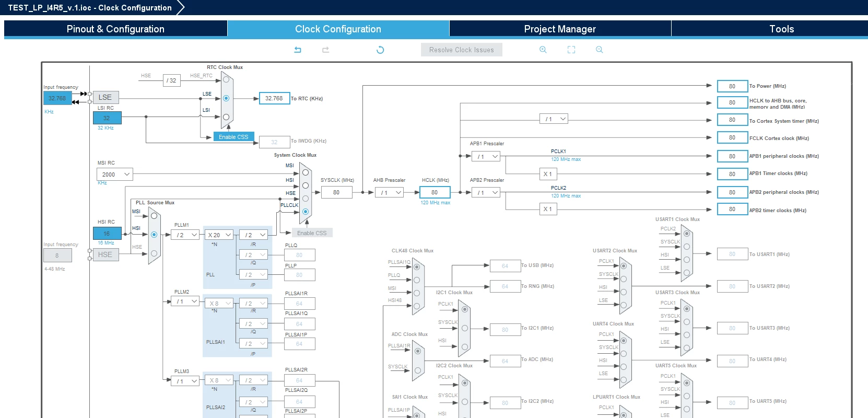Click the redo arrow icon in the toolbar
Viewport: 868px width, 418px height.
click(x=326, y=50)
